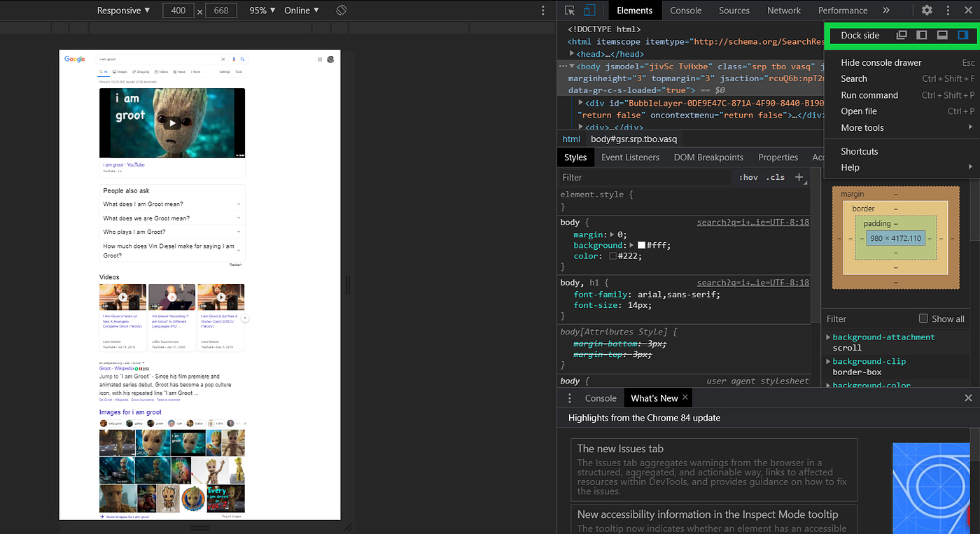Click 'i am groot - YouTube' link
This screenshot has width=980, height=534.
coord(124,165)
